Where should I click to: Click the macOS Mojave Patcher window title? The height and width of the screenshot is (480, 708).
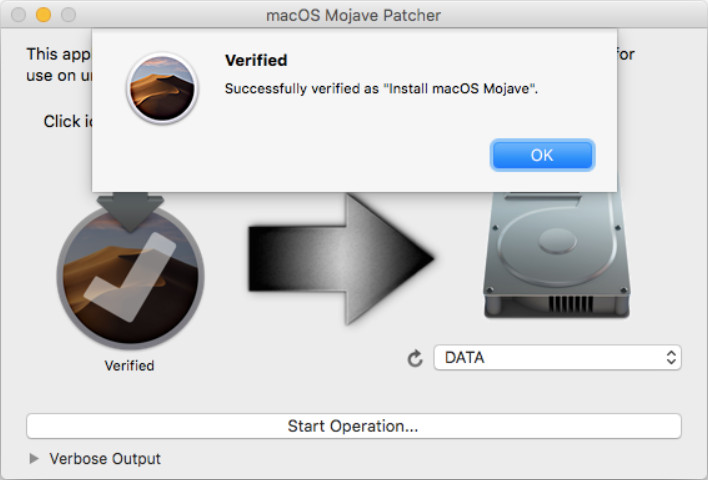[353, 15]
